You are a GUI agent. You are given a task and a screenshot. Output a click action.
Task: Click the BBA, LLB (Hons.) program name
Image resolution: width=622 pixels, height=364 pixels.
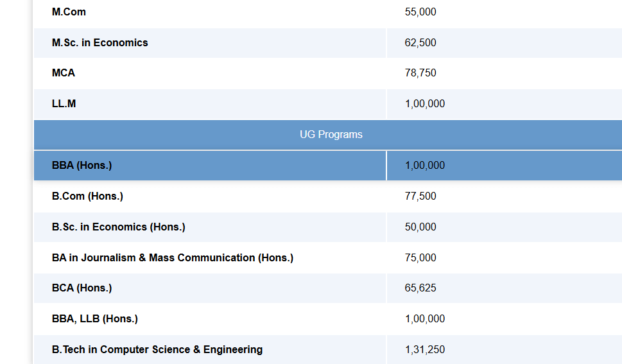(x=95, y=319)
